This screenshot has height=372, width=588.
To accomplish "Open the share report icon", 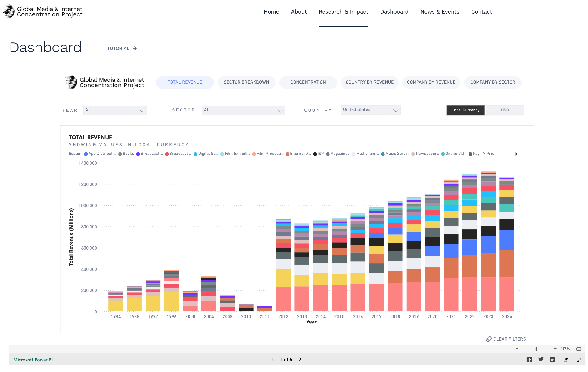I will pos(566,359).
